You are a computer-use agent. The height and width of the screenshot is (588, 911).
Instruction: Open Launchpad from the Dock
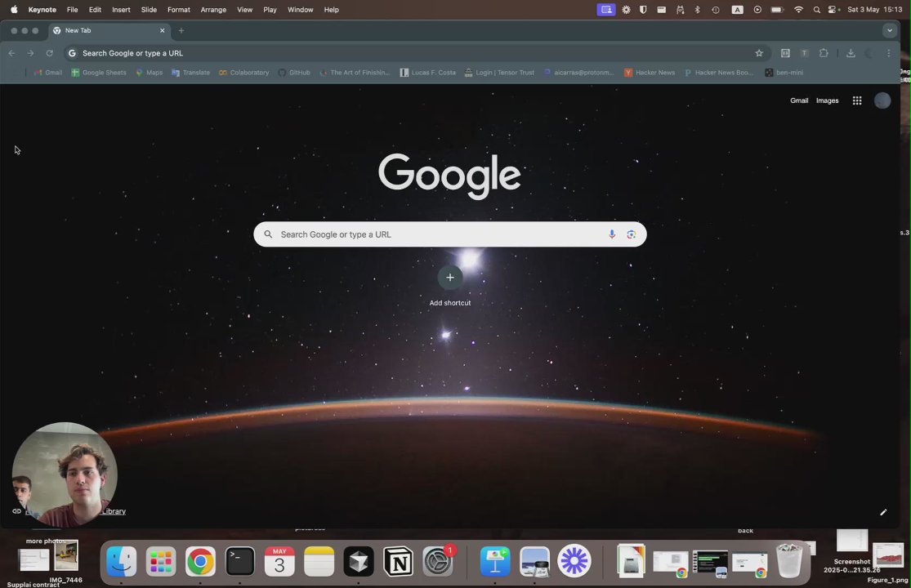[x=161, y=561]
